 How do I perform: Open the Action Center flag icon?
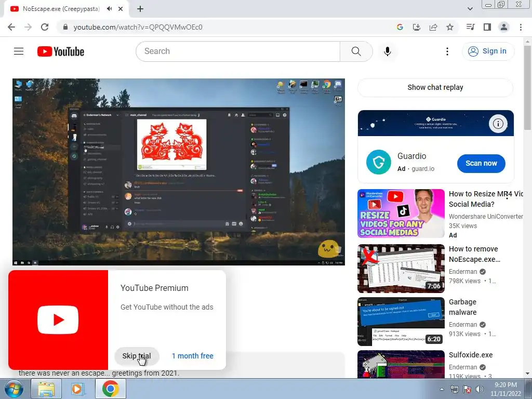click(x=467, y=389)
